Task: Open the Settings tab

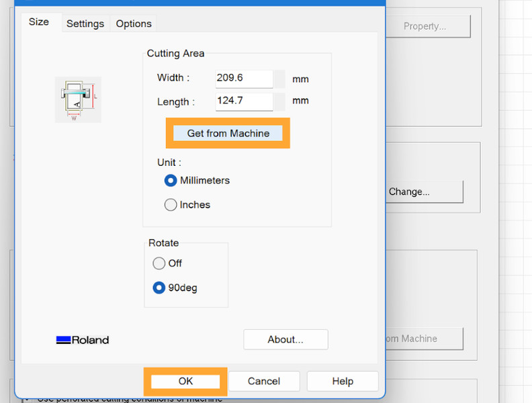Action: [x=85, y=24]
